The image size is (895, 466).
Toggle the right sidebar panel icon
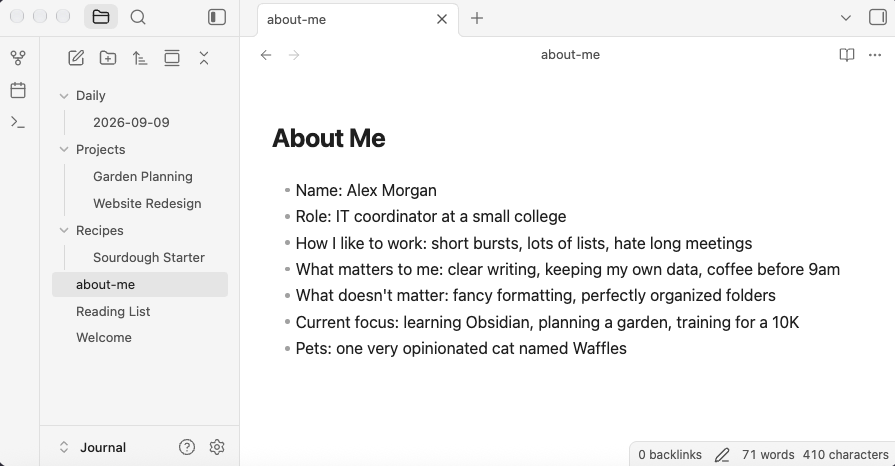(877, 17)
